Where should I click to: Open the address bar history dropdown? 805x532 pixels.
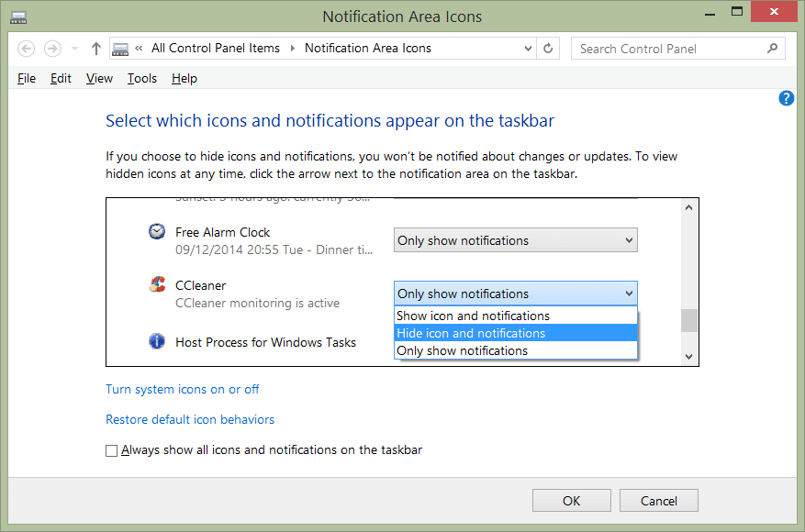click(528, 49)
